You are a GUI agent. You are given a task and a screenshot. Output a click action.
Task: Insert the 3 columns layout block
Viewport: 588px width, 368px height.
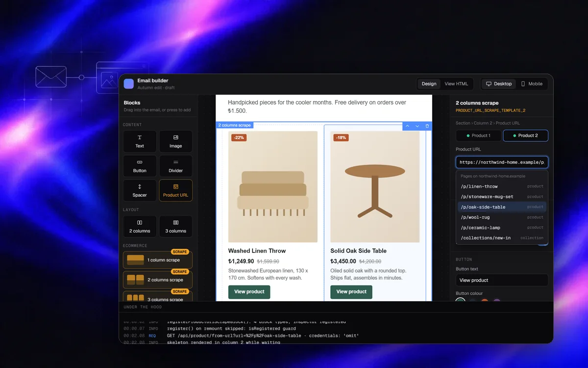click(x=176, y=227)
